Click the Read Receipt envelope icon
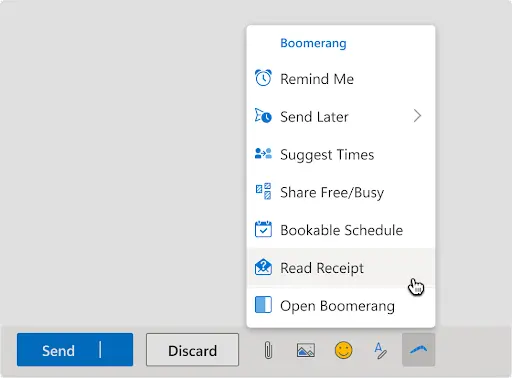 263,267
